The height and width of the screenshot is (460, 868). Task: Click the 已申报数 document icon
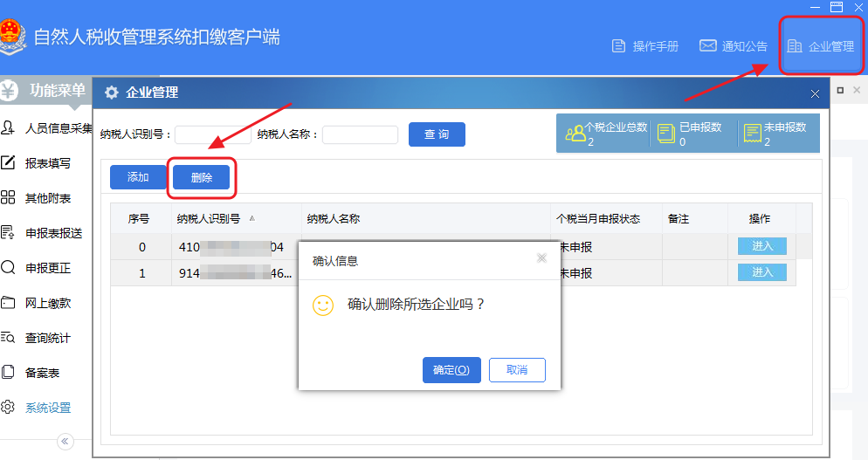(x=666, y=134)
